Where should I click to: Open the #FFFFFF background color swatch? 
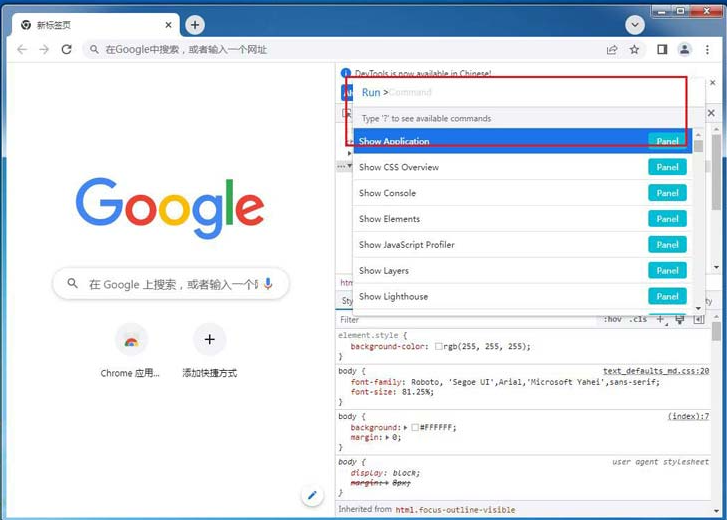click(x=415, y=427)
